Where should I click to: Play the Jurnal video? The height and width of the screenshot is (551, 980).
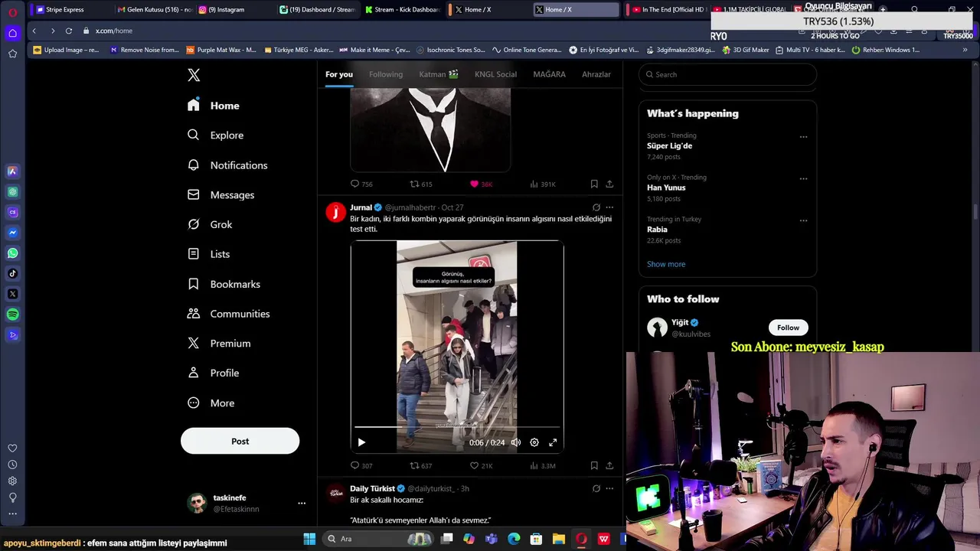(x=361, y=442)
